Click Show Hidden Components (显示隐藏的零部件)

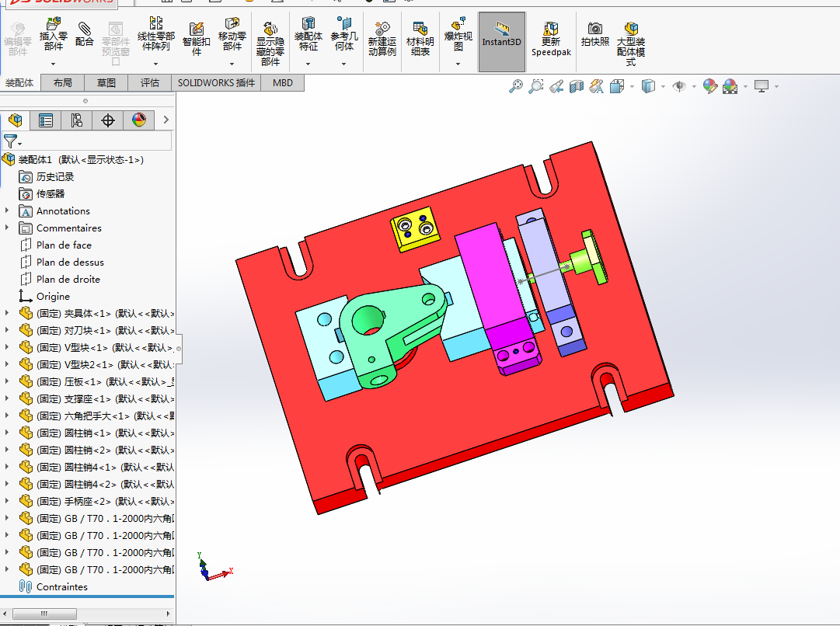270,44
